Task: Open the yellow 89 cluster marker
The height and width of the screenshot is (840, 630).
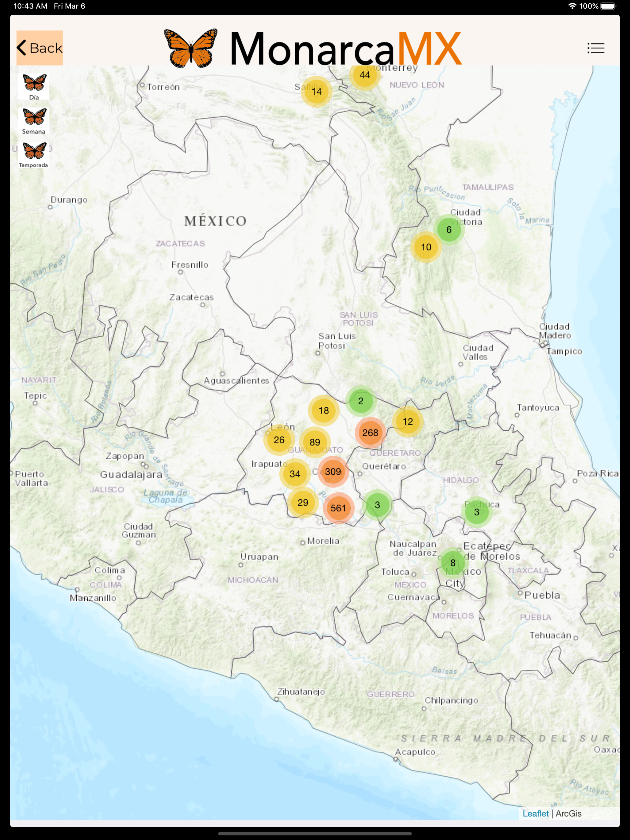Action: [315, 442]
